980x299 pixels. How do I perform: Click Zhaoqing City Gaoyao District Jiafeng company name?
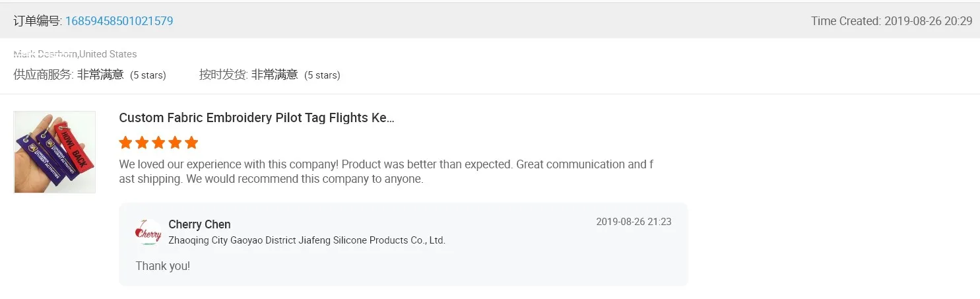tap(307, 240)
